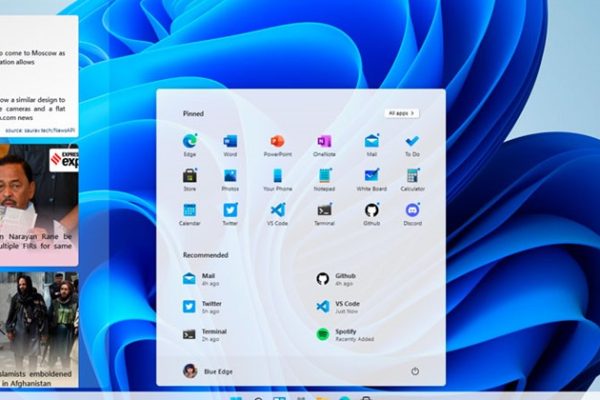The image size is (600, 400).
Task: Open Blue Edge user profile
Action: point(208,371)
